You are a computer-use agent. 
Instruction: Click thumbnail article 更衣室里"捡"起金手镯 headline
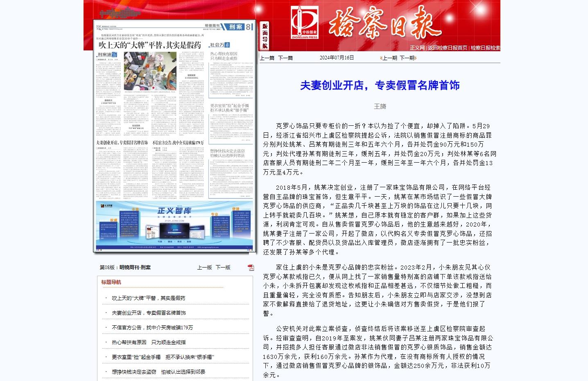click(x=229, y=108)
